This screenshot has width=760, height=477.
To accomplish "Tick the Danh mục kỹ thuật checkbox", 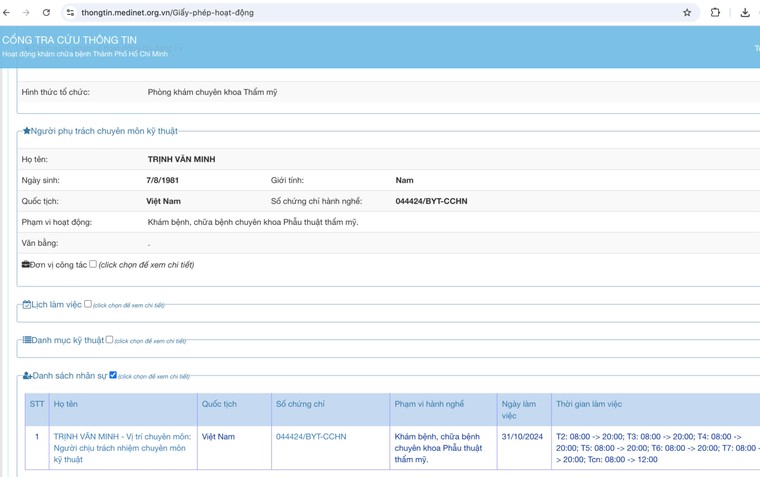I will pyautogui.click(x=109, y=340).
